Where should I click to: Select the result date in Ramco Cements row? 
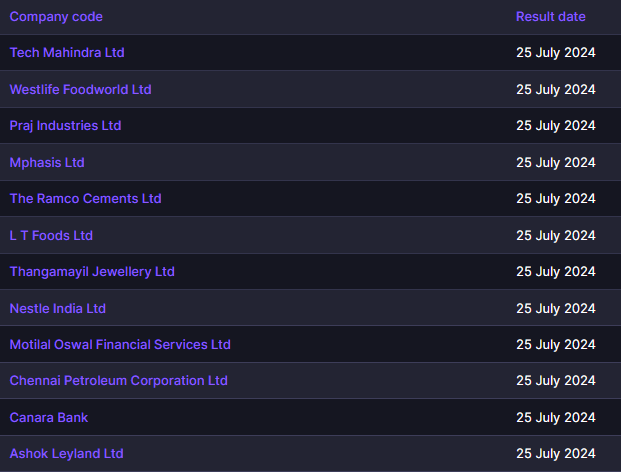pos(556,198)
